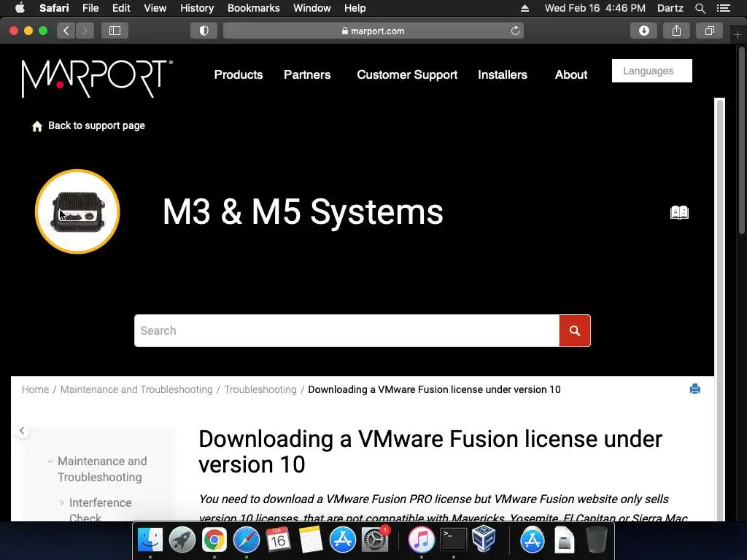
Task: Click the eject icon in the menu bar
Action: (x=525, y=8)
